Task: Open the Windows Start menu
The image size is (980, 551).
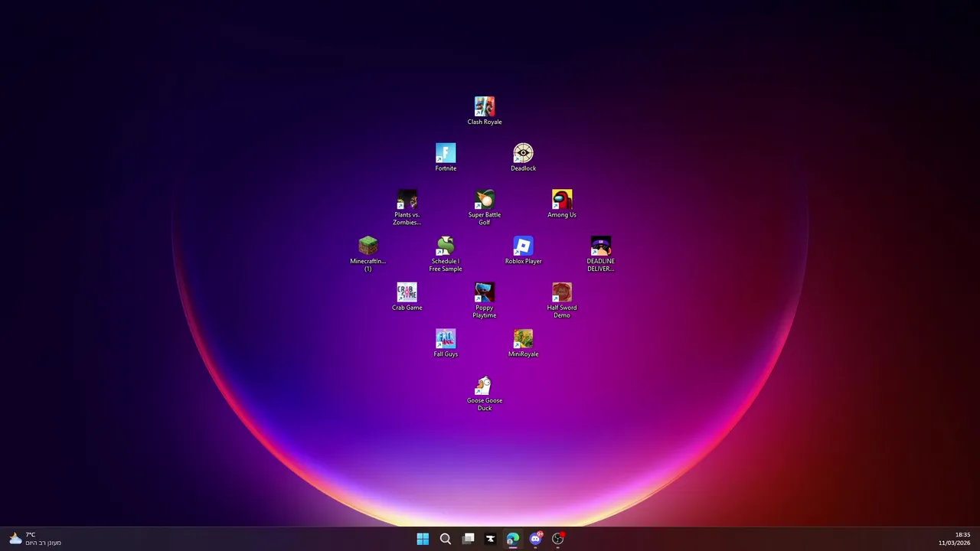Action: point(423,539)
